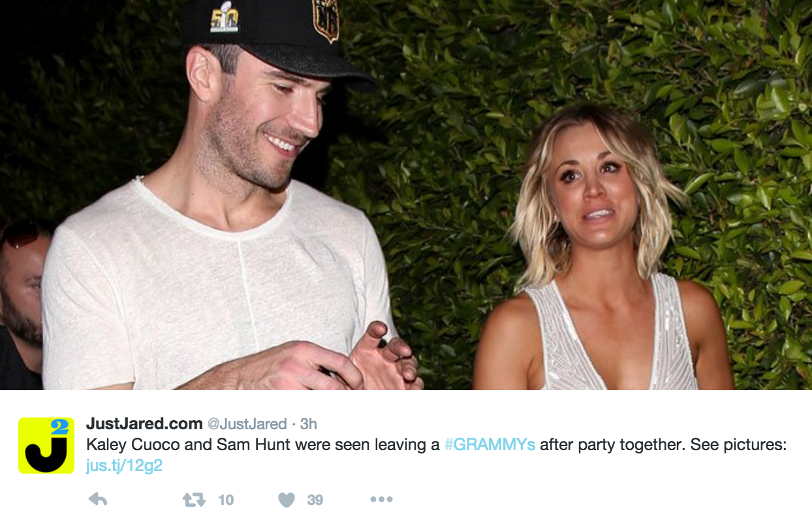Open the JustJared.com display name
Screen dimensions: 812x531
144,423
